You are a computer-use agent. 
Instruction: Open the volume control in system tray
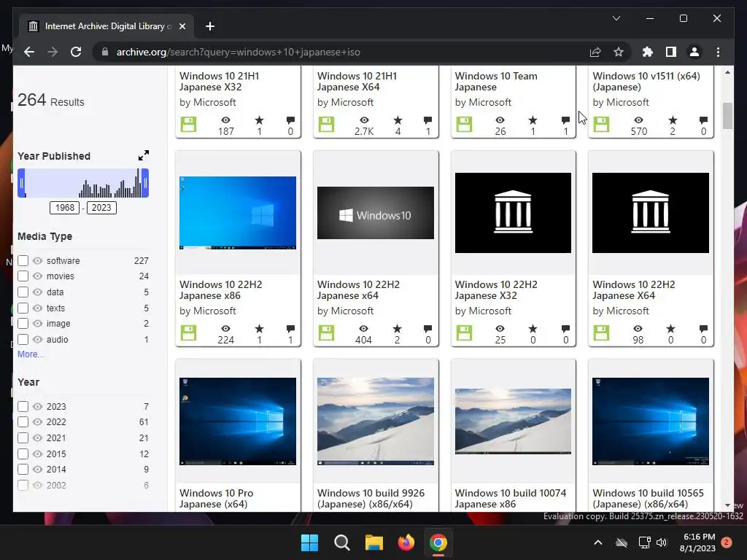pyautogui.click(x=662, y=542)
